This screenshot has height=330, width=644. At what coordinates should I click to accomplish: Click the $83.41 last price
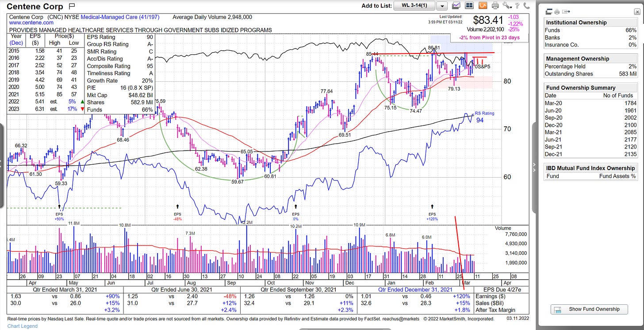[488, 20]
